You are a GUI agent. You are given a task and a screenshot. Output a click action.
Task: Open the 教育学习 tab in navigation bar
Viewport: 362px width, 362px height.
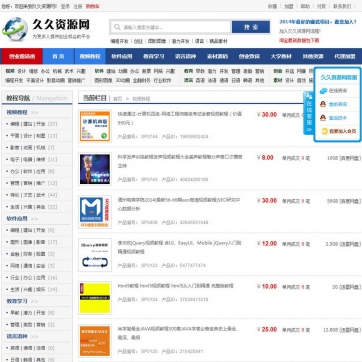click(x=154, y=56)
